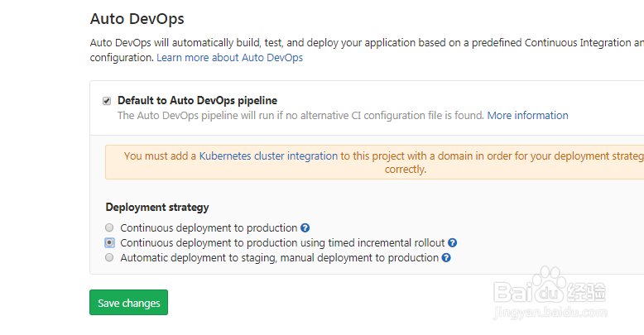Screen dimensions: 644x335
Task: Open Learn more about Auto DevOps link
Action: pyautogui.click(x=229, y=57)
